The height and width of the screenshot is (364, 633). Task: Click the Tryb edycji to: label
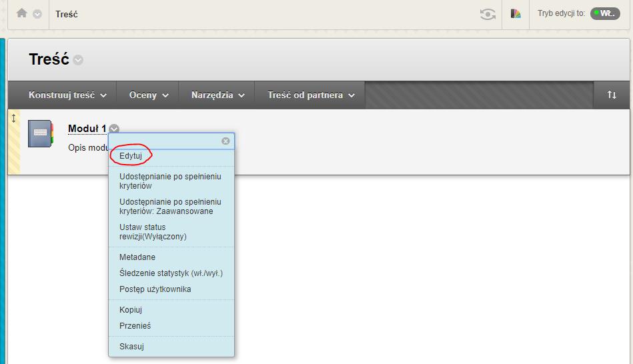coord(562,13)
